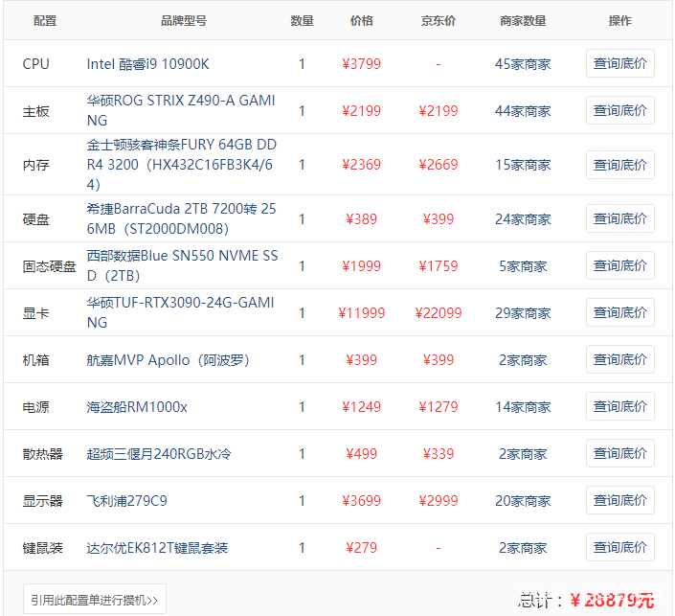The image size is (675, 616).
Task: Click 查询底价 button for 固态硬盘 row
Action: click(x=619, y=265)
